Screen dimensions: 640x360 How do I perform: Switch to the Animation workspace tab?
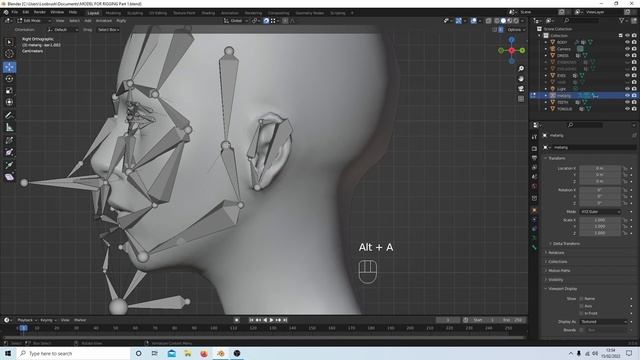[x=230, y=13]
